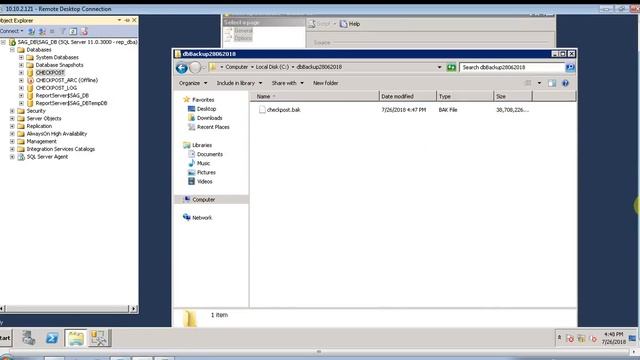Open the Connect dropdown in Object Explorer
Viewport: 640px width, 360px height.
tap(12, 31)
